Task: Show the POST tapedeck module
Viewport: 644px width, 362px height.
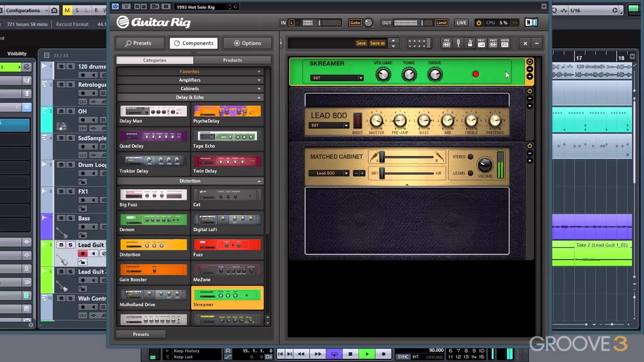Action: point(493,43)
